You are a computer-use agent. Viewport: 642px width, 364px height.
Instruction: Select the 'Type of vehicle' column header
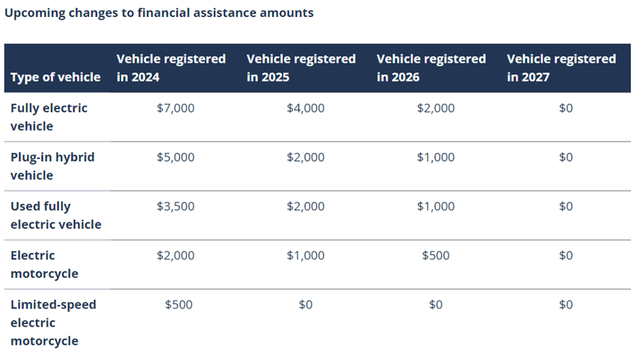coord(56,77)
